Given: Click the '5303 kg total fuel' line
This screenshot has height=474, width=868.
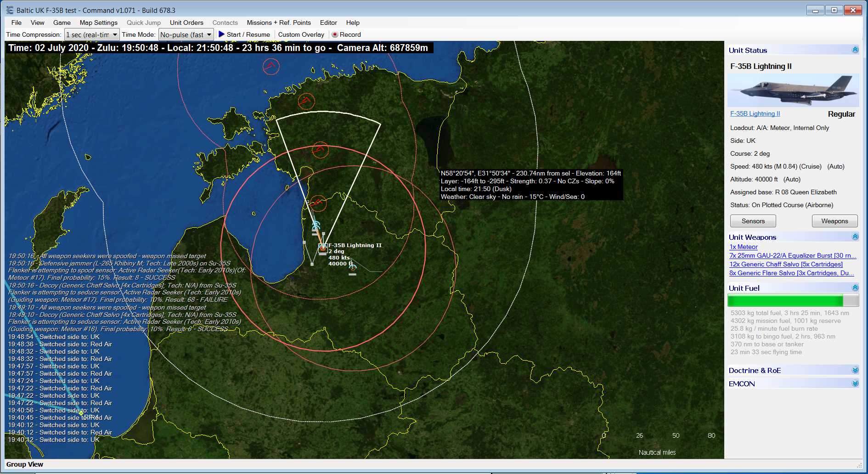Looking at the screenshot, I should pos(790,313).
